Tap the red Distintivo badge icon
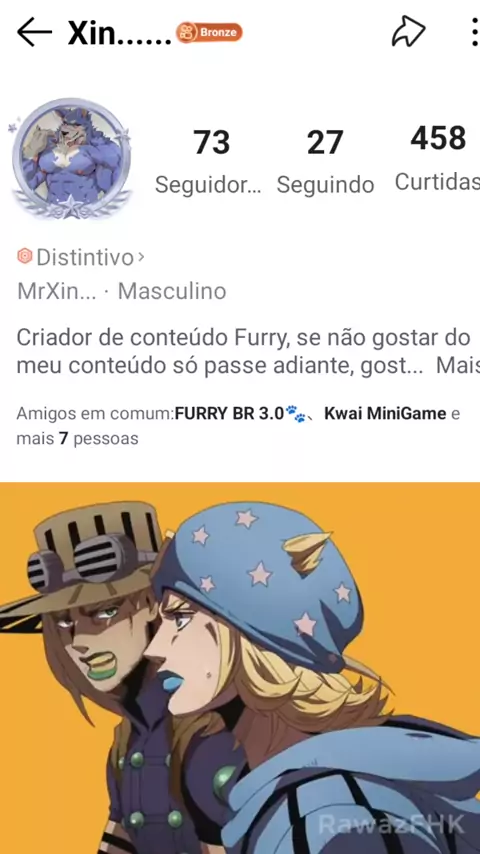Viewport: 480px width, 854px height. (25, 256)
